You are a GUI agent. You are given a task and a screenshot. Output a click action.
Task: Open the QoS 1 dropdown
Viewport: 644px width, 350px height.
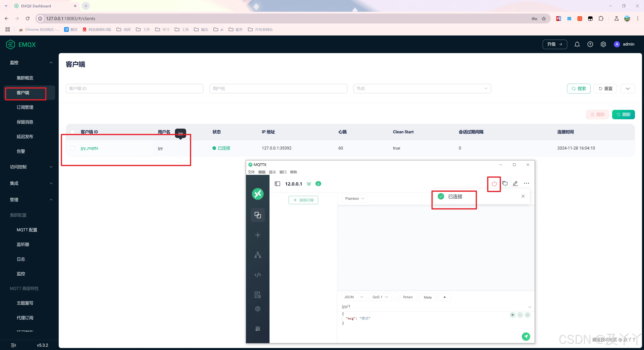click(x=380, y=297)
